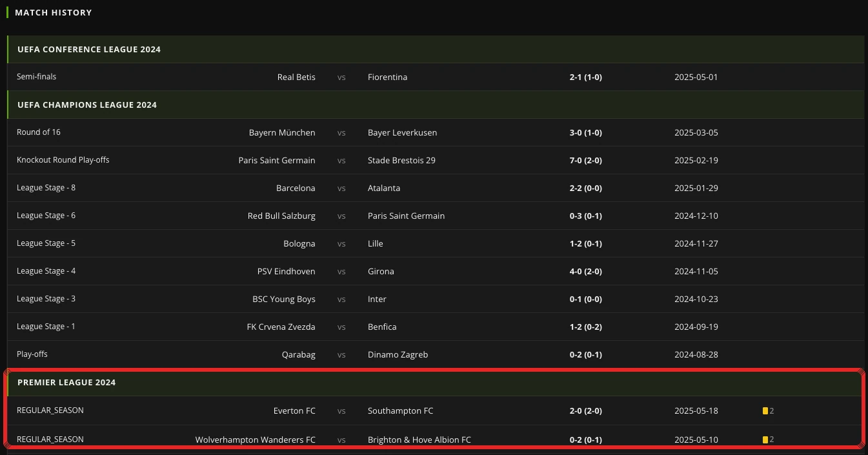Click the yellow card icon in Wolverhampton row
Screen dimensions: 868x455
(x=765, y=440)
